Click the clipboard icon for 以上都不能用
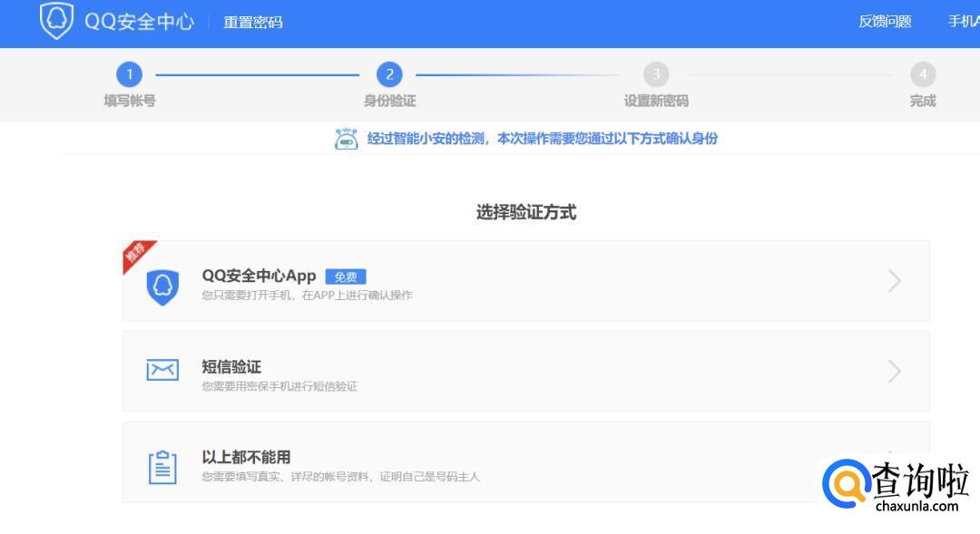The image size is (980, 534). [162, 467]
